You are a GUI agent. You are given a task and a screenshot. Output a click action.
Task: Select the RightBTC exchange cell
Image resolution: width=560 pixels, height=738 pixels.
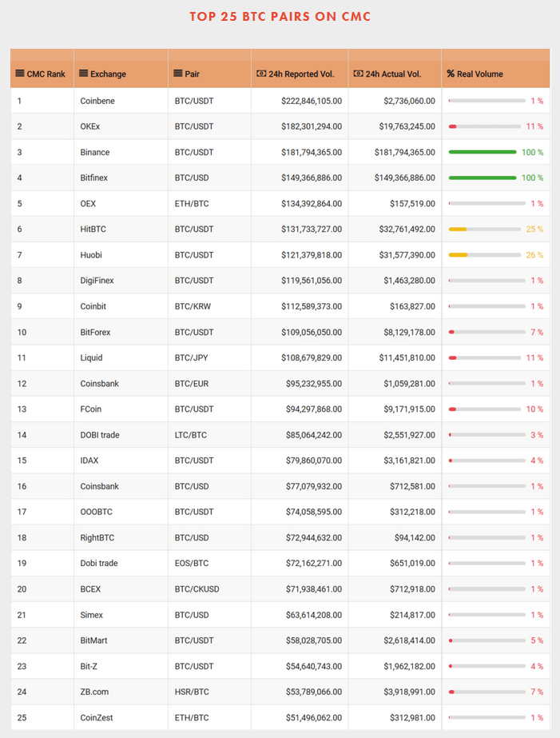click(121, 537)
